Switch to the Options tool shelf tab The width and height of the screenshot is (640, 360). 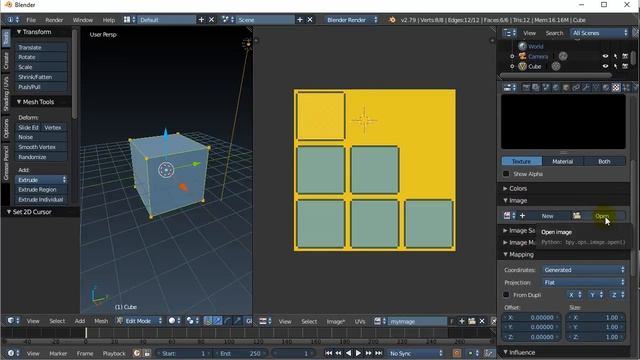6,129
